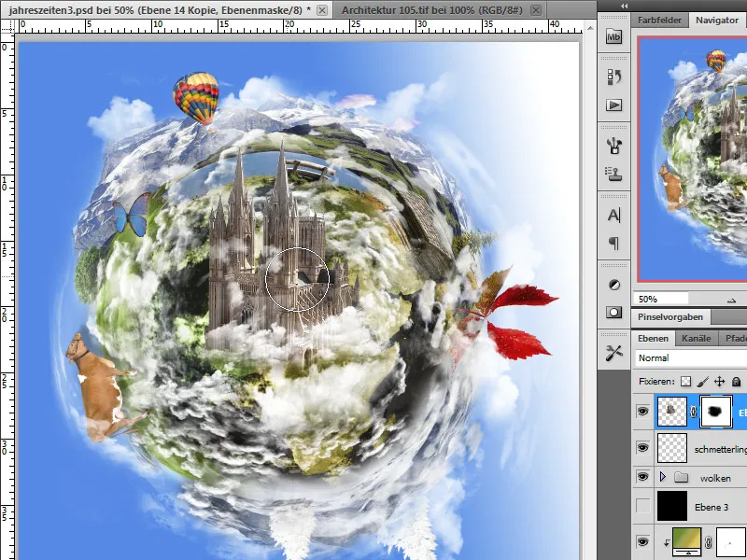This screenshot has width=747, height=560.
Task: Click the mask link icon of the gradient layer
Action: click(x=708, y=542)
